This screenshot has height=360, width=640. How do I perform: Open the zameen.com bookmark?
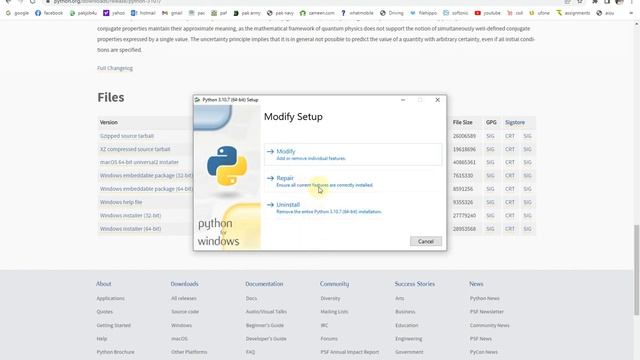pyautogui.click(x=317, y=13)
